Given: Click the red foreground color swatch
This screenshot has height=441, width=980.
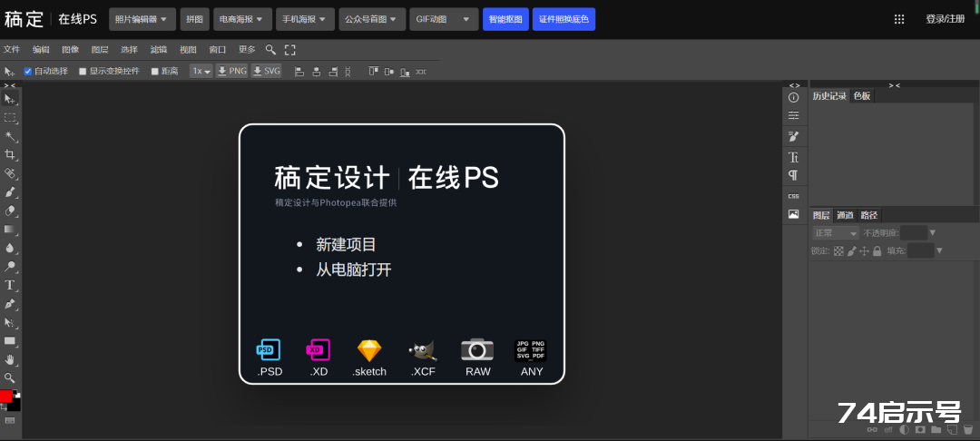Looking at the screenshot, I should tap(5, 397).
